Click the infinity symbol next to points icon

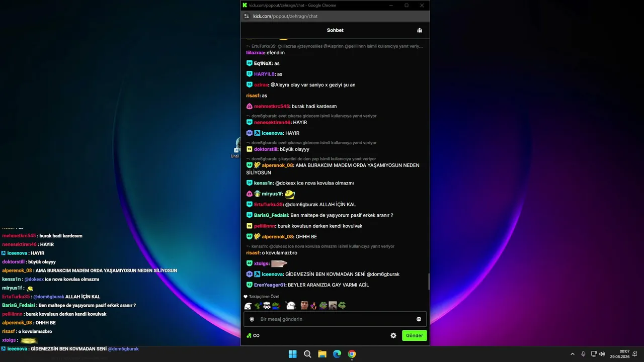(x=256, y=335)
